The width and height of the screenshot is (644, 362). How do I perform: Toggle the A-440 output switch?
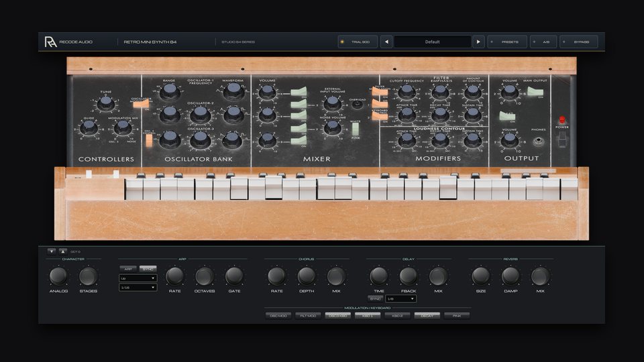507,116
